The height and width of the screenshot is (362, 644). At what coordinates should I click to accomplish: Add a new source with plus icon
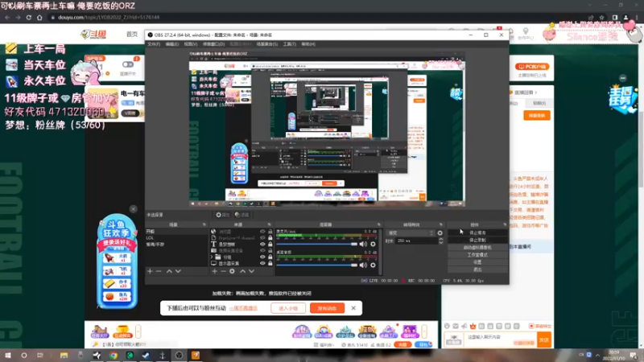pos(214,271)
